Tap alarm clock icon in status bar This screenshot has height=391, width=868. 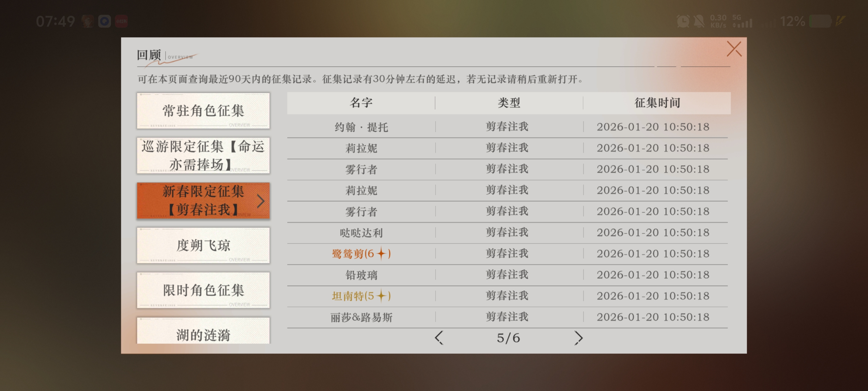coord(683,22)
